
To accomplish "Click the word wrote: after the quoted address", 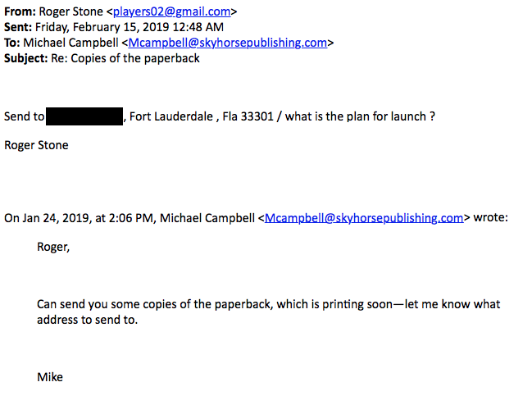I will [491, 217].
